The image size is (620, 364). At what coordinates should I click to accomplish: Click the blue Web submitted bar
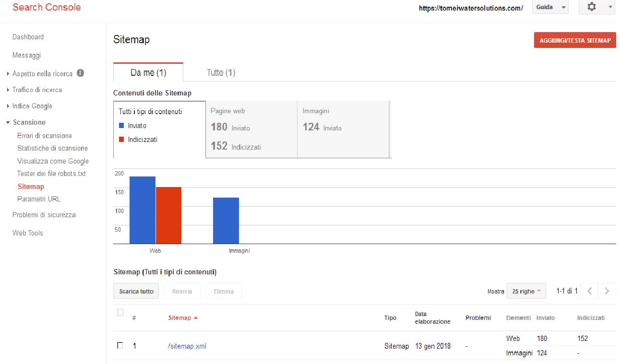pyautogui.click(x=143, y=210)
